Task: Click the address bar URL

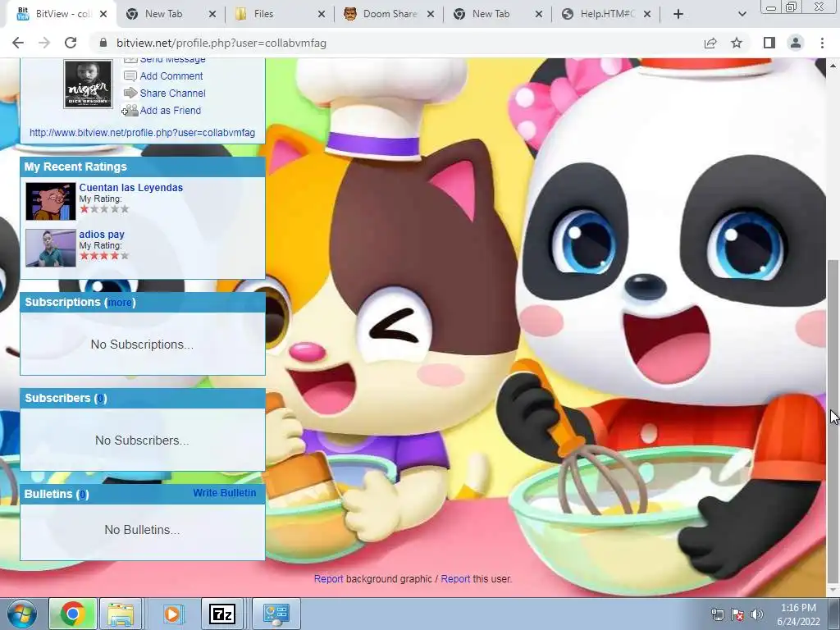Action: [221, 43]
